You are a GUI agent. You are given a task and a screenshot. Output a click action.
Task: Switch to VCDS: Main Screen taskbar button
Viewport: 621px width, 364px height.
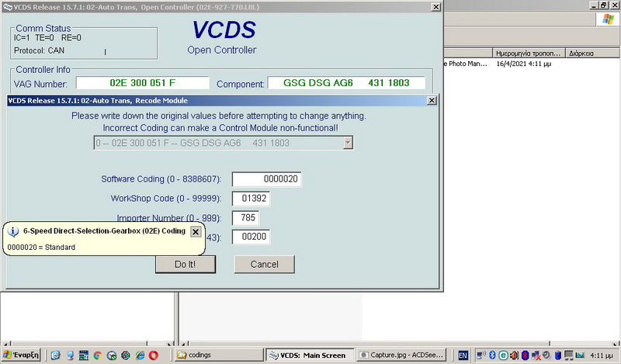310,355
